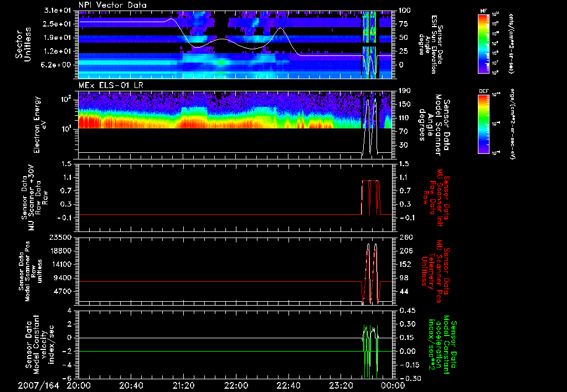Click the 'cnts/(cm**2-sr-sec)' units label
Viewport: 567px width, 392px height.
(x=511, y=43)
